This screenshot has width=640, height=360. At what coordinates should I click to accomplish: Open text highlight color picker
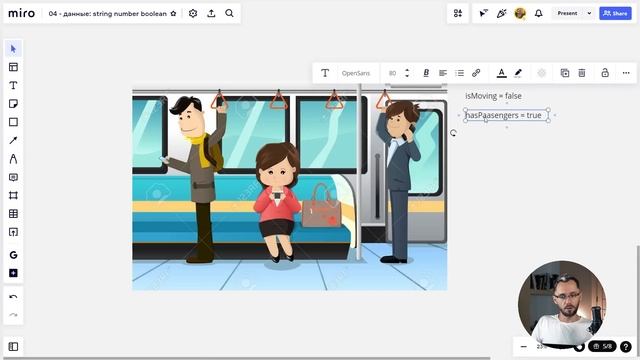point(518,73)
